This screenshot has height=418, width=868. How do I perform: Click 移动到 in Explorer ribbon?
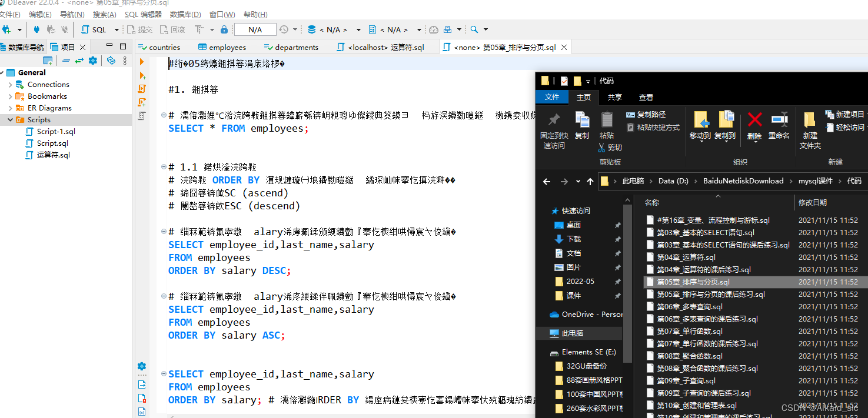(x=700, y=127)
